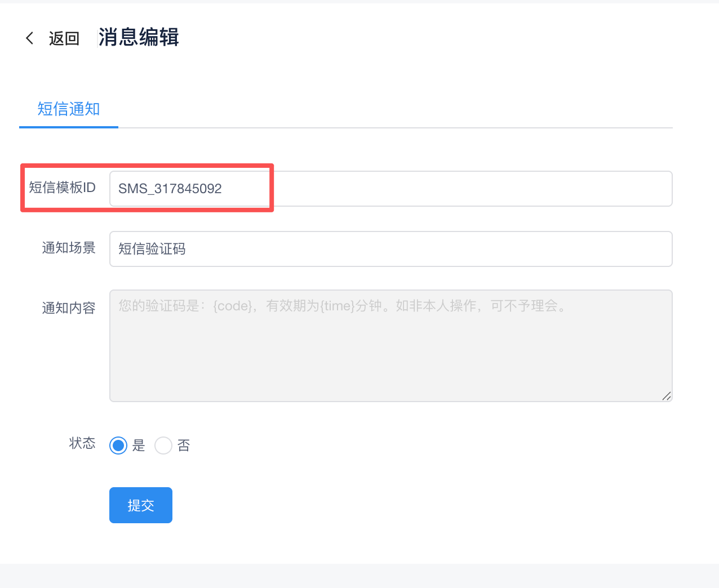Click the divider line right of 短信通知 tab
This screenshot has height=588, width=719.
394,128
